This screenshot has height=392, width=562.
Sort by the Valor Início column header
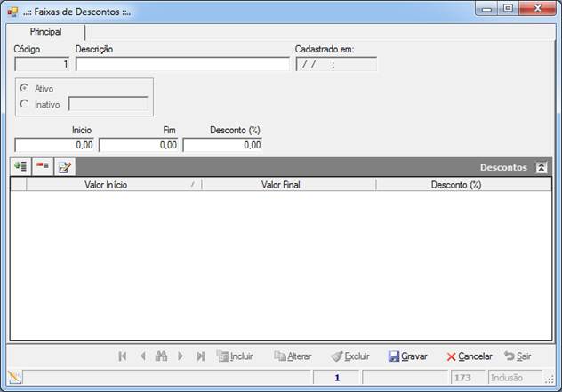point(114,185)
